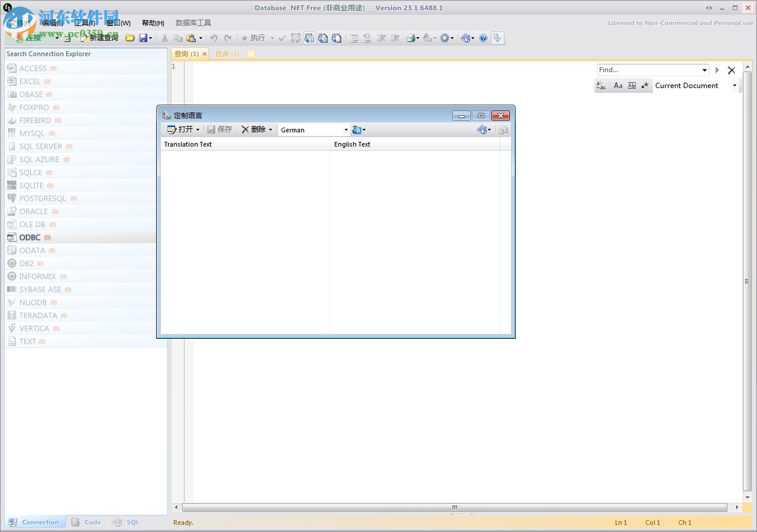Click the Paste clipboard icon
The width and height of the screenshot is (757, 532).
191,38
